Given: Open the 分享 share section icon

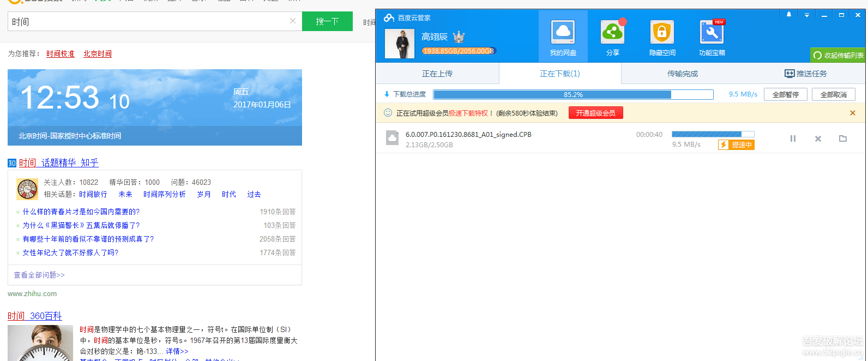Looking at the screenshot, I should point(613,37).
